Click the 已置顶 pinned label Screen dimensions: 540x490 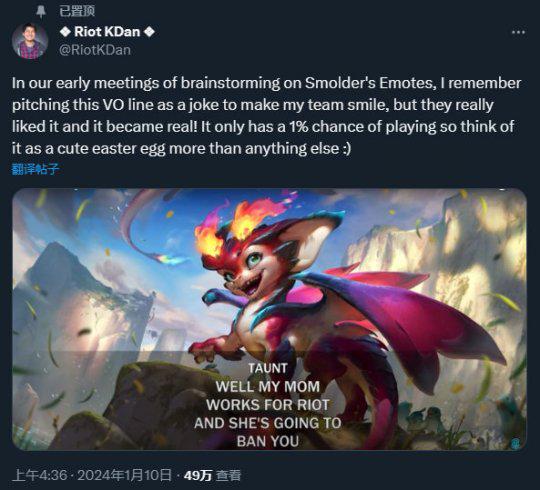[77, 11]
